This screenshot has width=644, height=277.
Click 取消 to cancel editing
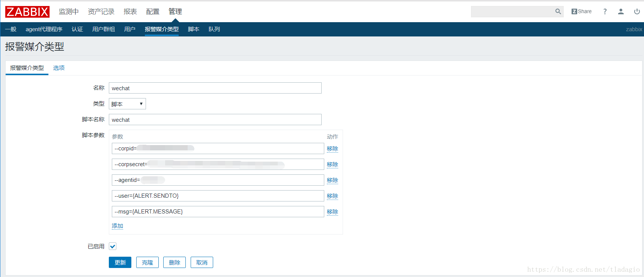202,262
